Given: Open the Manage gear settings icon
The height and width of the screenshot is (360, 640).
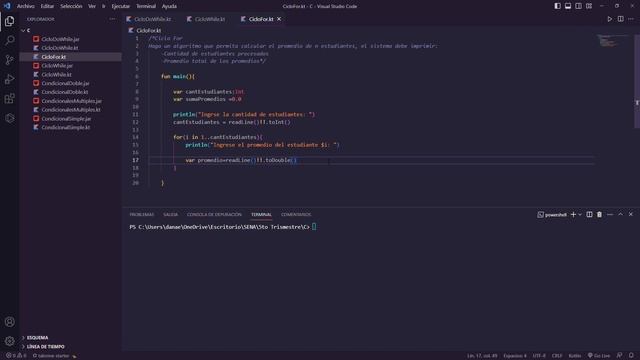Looking at the screenshot, I should [9, 341].
